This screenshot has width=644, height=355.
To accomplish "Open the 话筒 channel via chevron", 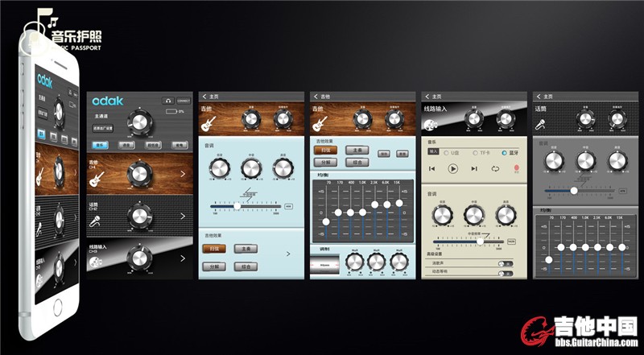I will click(x=183, y=217).
